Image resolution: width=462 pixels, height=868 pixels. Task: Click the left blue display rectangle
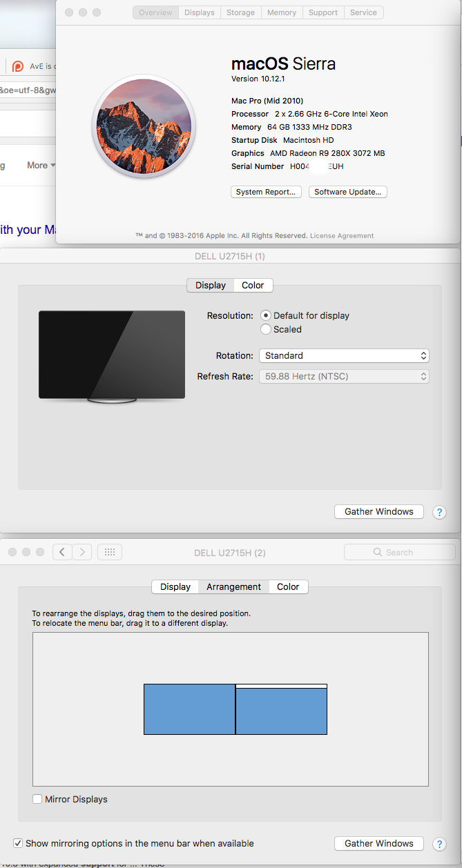[189, 709]
